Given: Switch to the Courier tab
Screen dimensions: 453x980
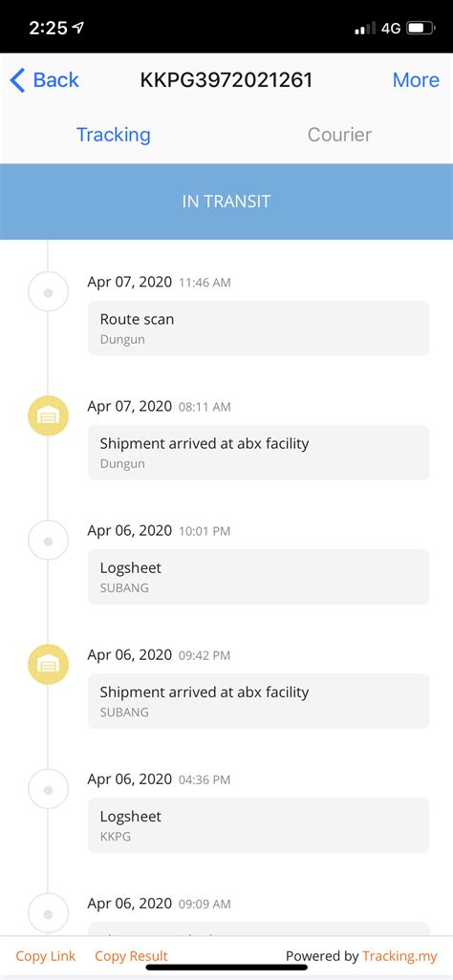Looking at the screenshot, I should tap(340, 135).
